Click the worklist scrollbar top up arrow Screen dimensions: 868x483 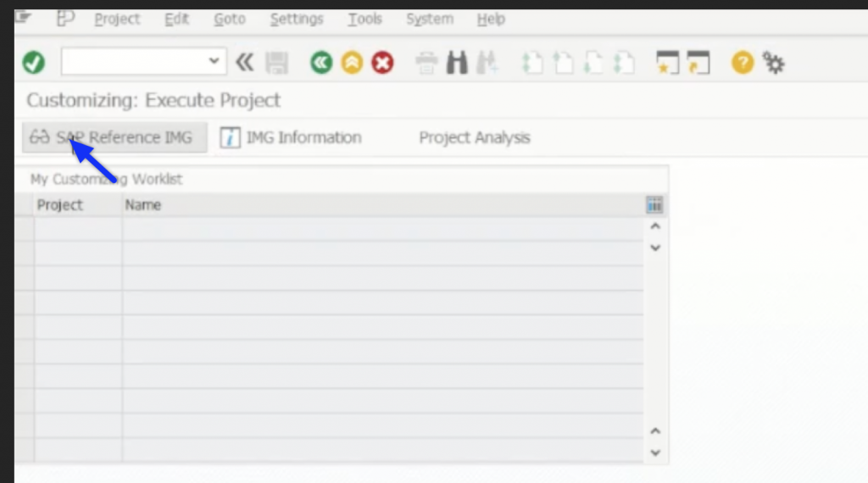[654, 227]
